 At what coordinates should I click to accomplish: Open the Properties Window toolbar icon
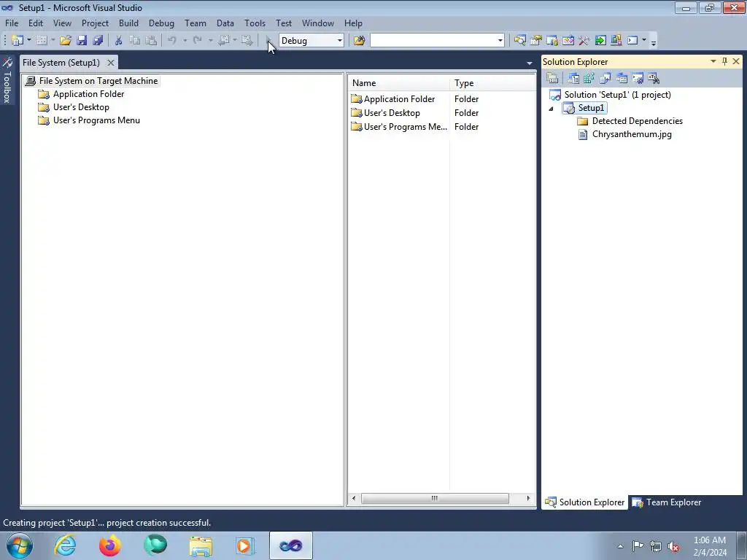536,41
